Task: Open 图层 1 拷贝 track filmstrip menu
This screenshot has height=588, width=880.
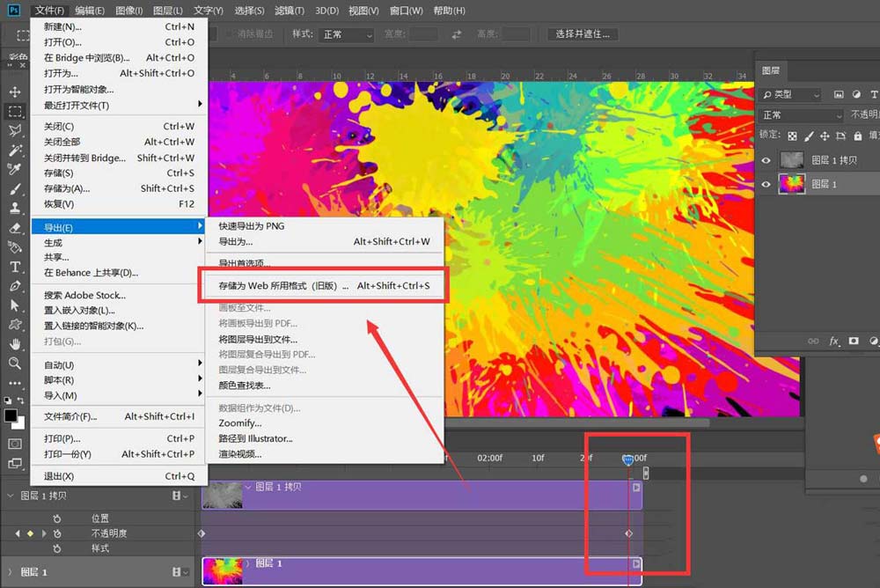Action: pyautogui.click(x=180, y=496)
